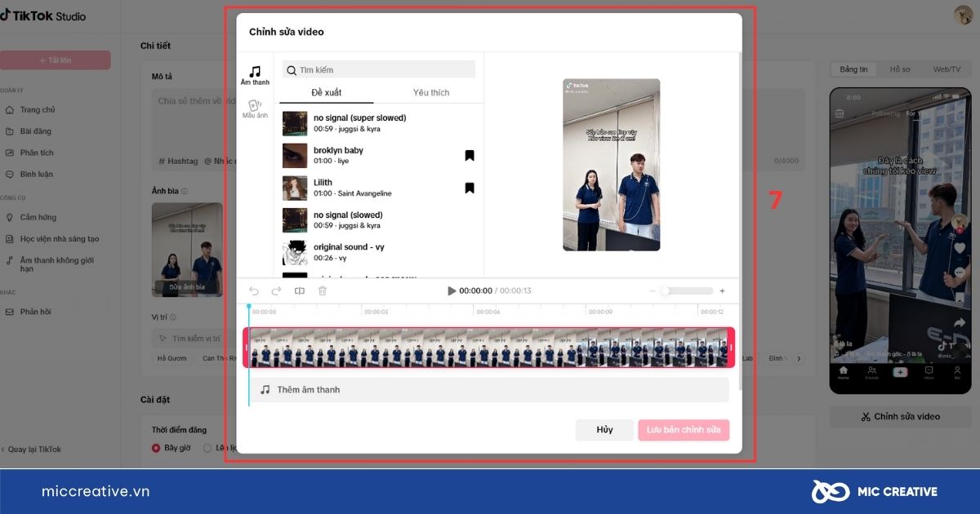Image resolution: width=980 pixels, height=514 pixels.
Task: Switch to the Yêu thích tab
Action: pos(431,92)
